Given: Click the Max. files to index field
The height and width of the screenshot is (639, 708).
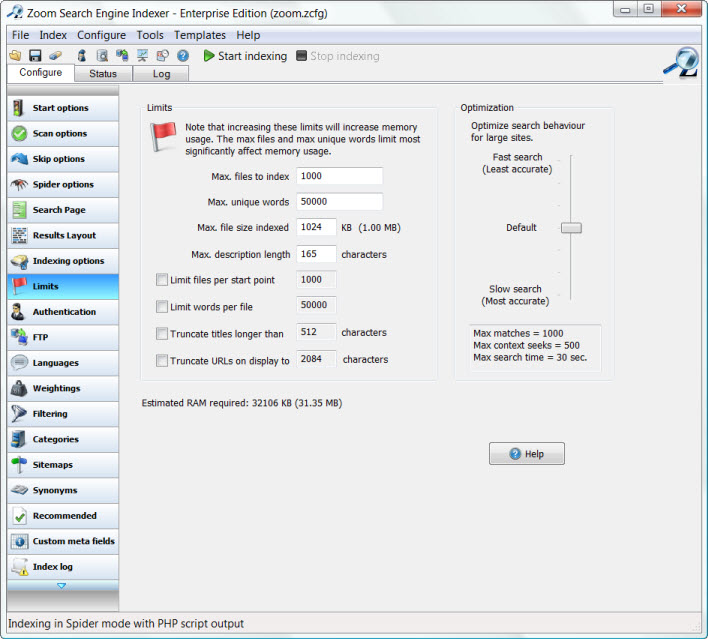Looking at the screenshot, I should coord(339,176).
